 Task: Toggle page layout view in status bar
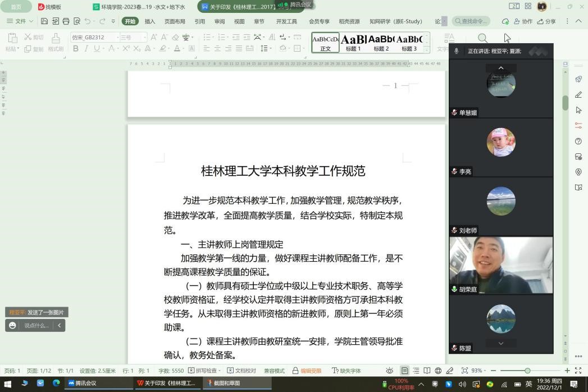coord(404,371)
